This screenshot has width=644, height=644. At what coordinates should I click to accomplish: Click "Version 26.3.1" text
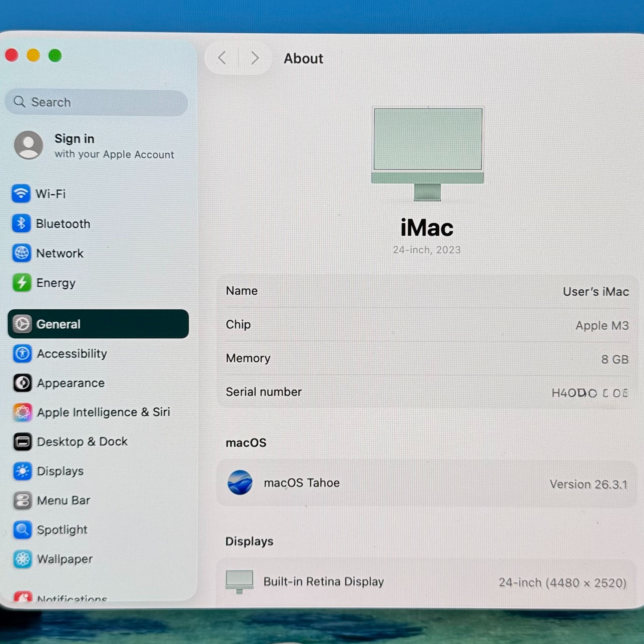589,484
